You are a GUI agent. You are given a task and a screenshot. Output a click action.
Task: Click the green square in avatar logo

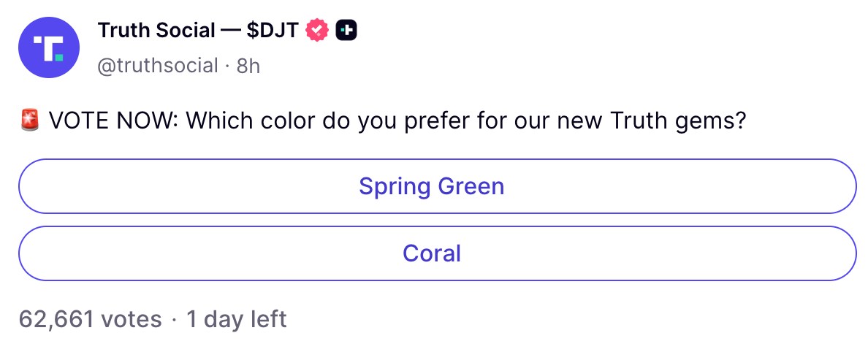tap(58, 56)
